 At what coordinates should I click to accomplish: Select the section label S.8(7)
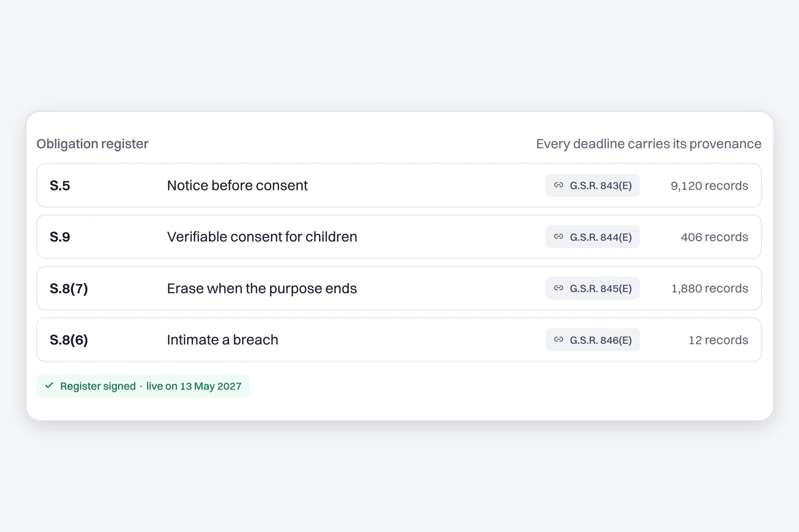pos(69,289)
